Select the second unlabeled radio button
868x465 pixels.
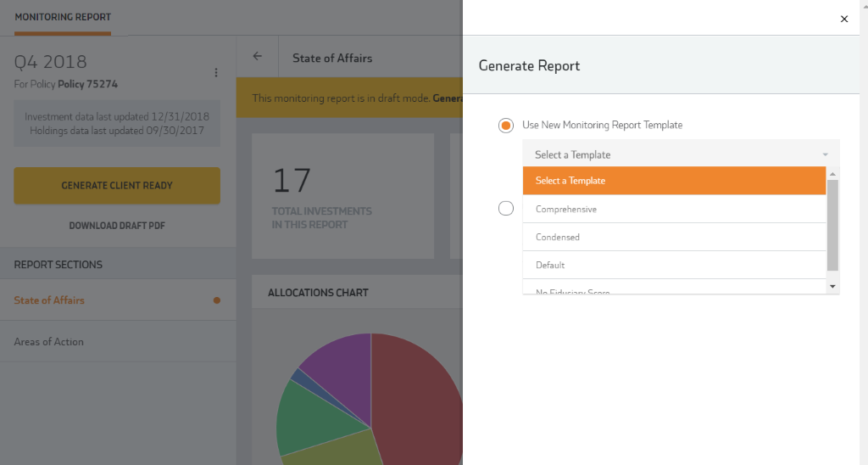pyautogui.click(x=506, y=209)
